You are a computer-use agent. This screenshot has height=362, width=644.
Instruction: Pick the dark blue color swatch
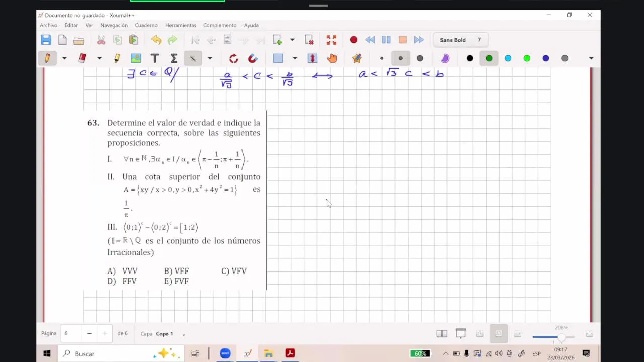point(546,58)
